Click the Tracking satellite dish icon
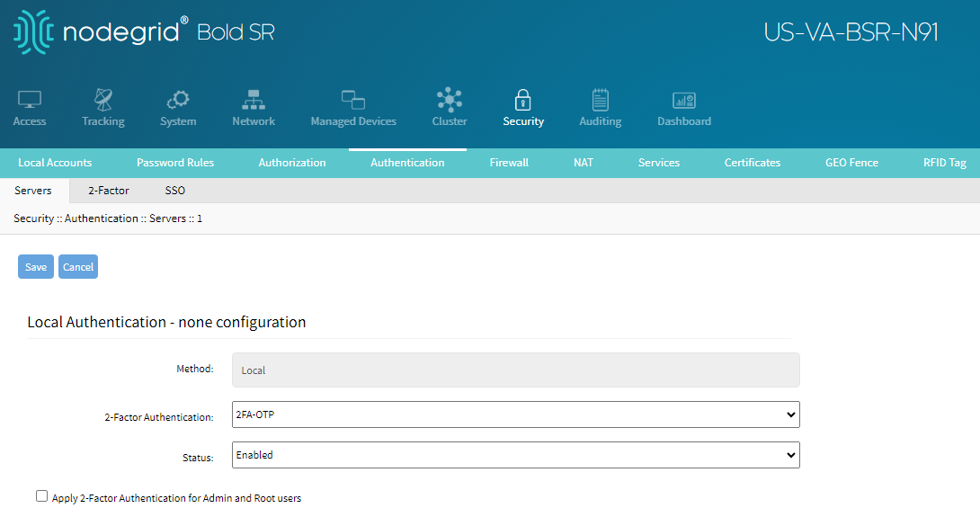The width and height of the screenshot is (980, 508). (x=103, y=100)
